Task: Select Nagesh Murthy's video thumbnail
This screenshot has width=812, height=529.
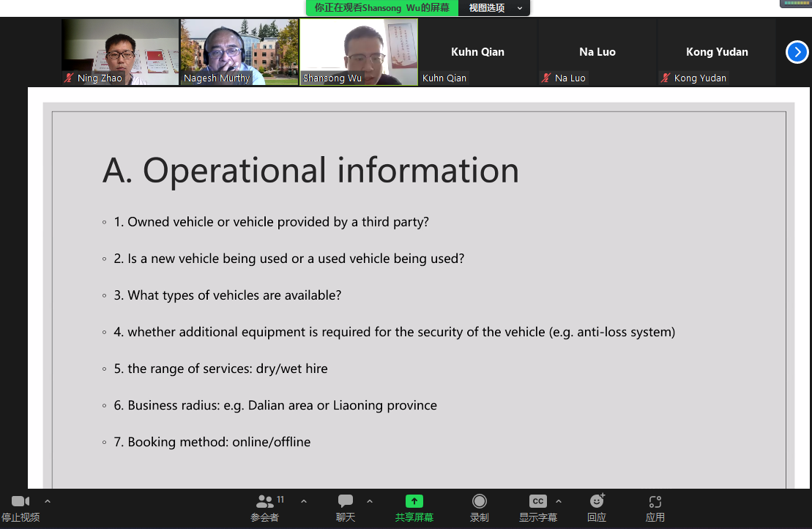Action: pos(239,52)
